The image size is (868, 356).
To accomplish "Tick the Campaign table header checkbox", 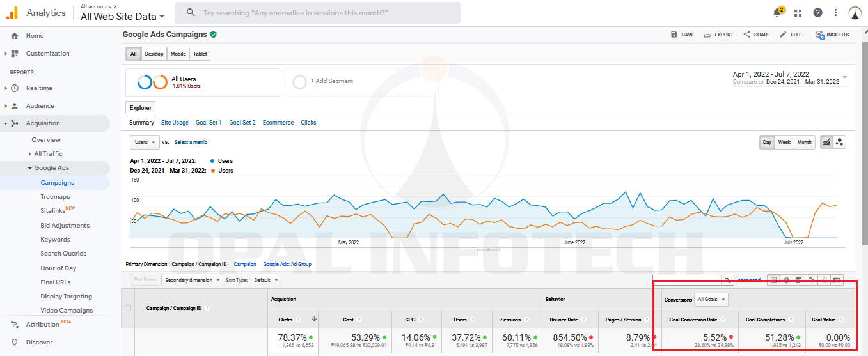I will 128,308.
